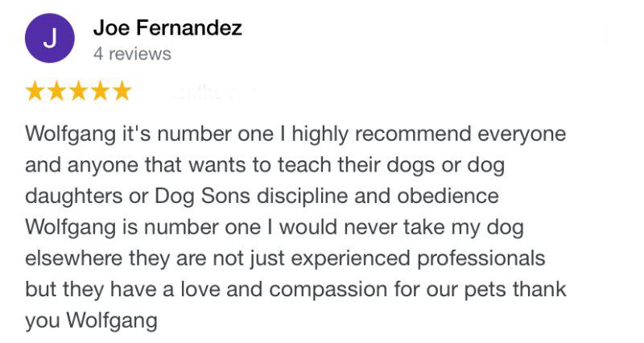Viewport: 644px width, 343px height.
Task: Click the line beginning "elsewhere they are not"
Action: point(285,258)
